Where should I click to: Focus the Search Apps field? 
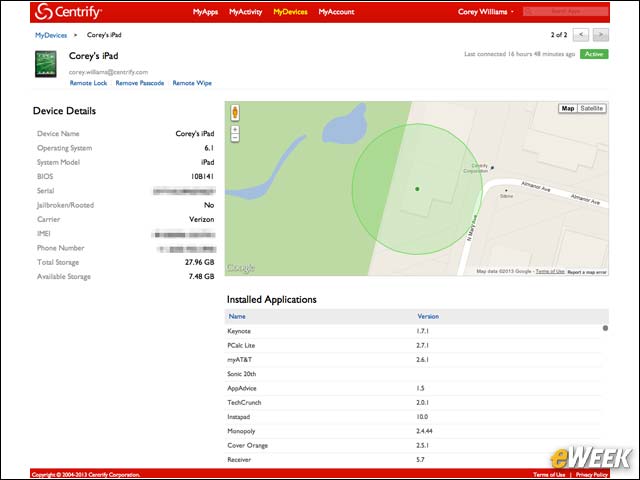(x=565, y=11)
